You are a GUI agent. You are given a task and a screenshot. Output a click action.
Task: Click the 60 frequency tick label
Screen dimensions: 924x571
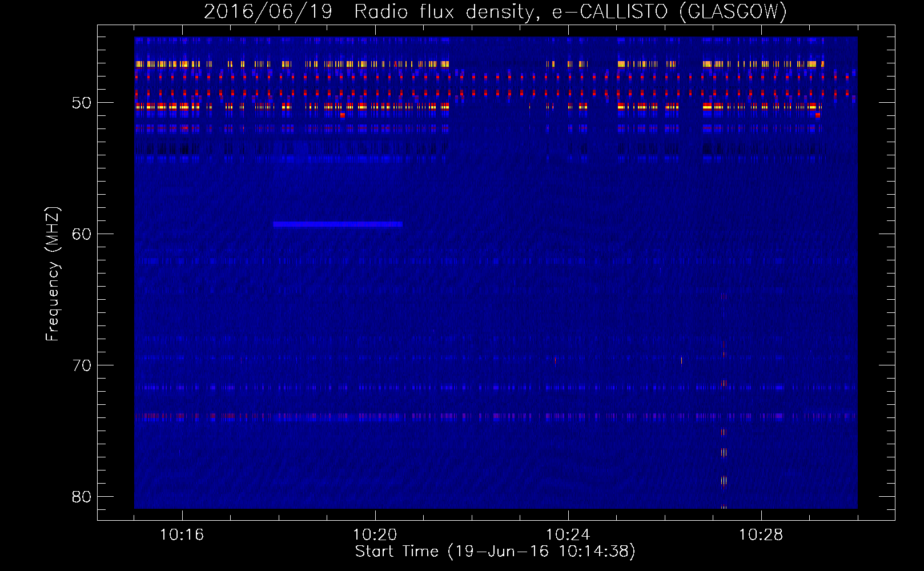click(x=82, y=234)
